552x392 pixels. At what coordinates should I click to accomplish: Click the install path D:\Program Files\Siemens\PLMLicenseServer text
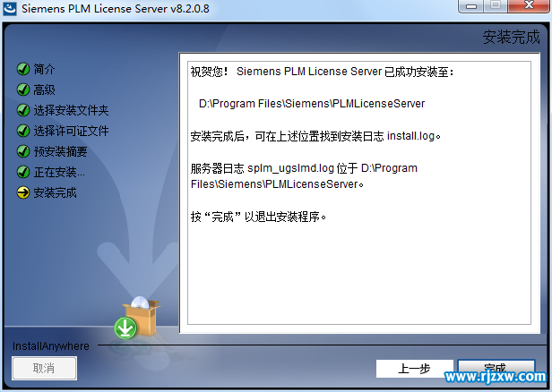tap(312, 104)
